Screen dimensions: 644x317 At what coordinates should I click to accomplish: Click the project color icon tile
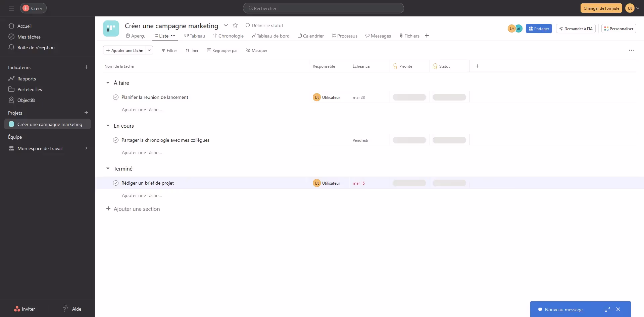point(111,28)
